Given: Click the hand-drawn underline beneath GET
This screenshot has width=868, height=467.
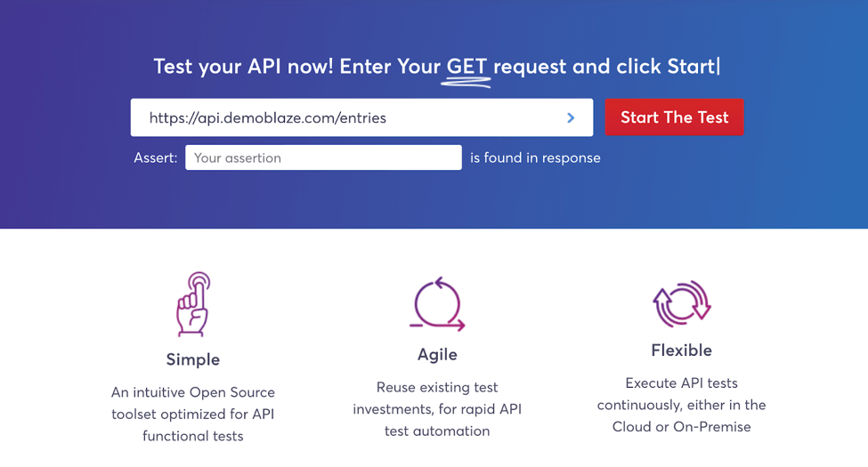Looking at the screenshot, I should click(466, 83).
